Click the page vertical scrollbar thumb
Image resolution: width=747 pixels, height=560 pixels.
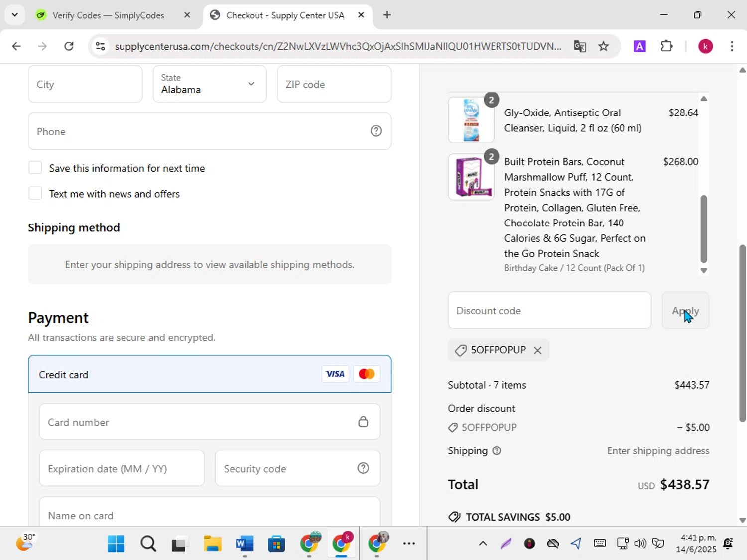[743, 334]
